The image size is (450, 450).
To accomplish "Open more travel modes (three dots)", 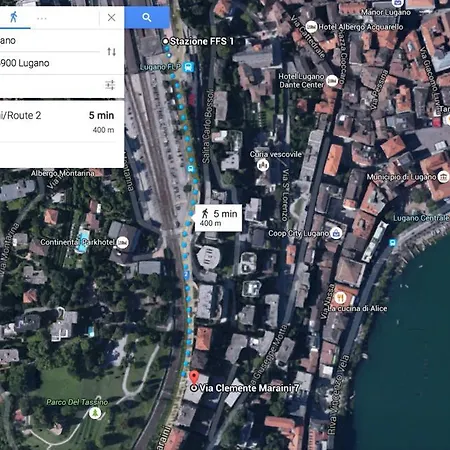I will tap(42, 19).
